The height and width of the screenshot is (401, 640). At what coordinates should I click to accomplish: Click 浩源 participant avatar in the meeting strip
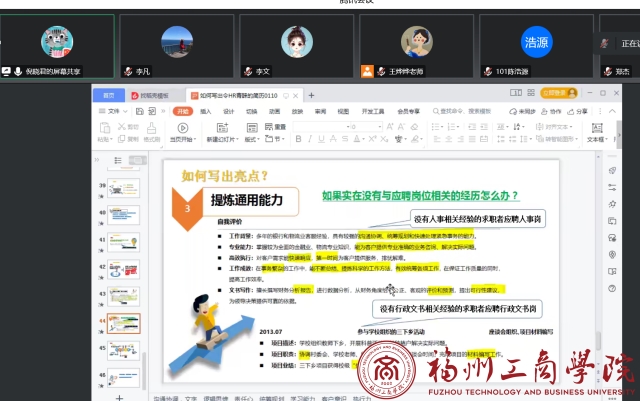[536, 41]
